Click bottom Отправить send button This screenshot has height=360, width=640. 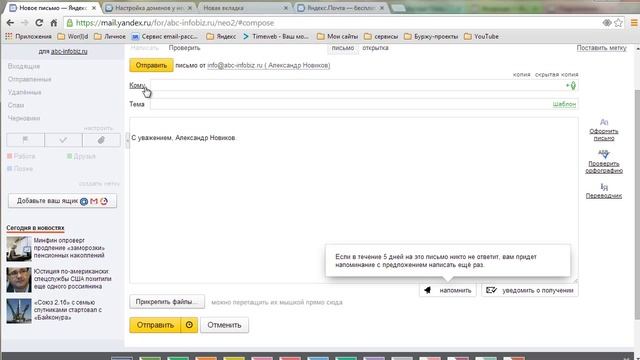[155, 325]
